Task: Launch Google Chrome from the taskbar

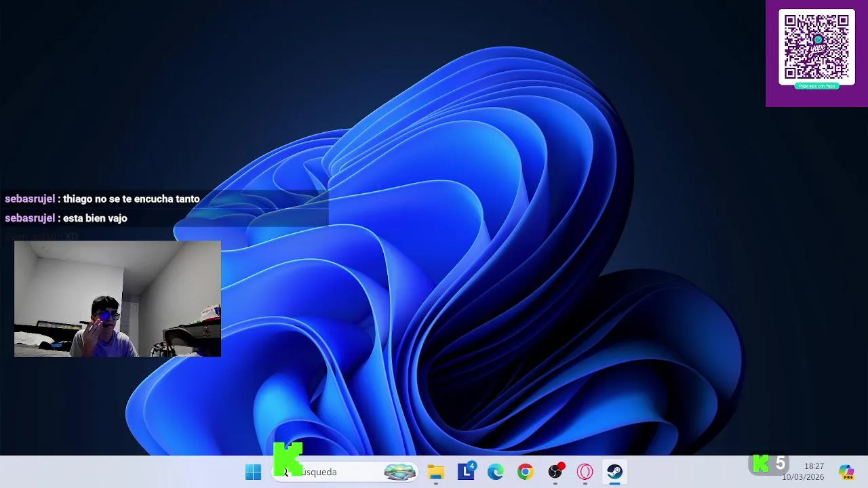Action: pyautogui.click(x=526, y=472)
